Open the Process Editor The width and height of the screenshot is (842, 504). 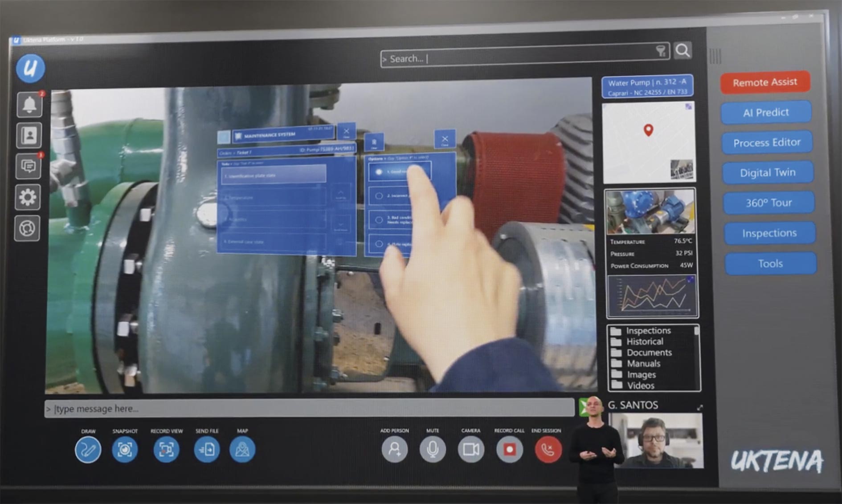click(x=767, y=142)
